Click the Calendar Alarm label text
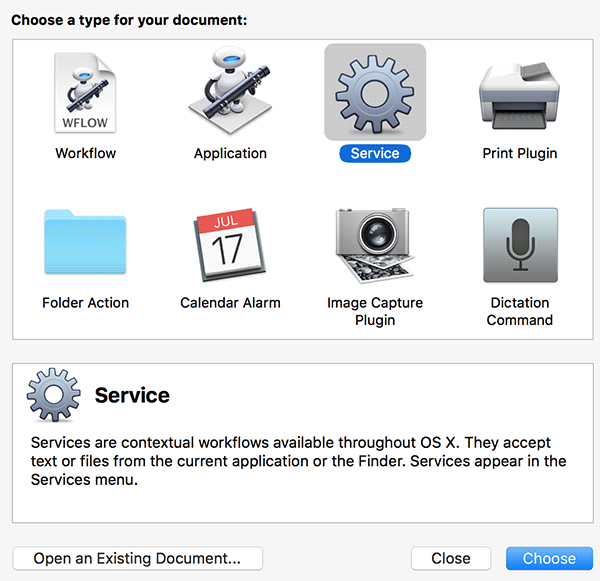600x581 pixels. [230, 303]
